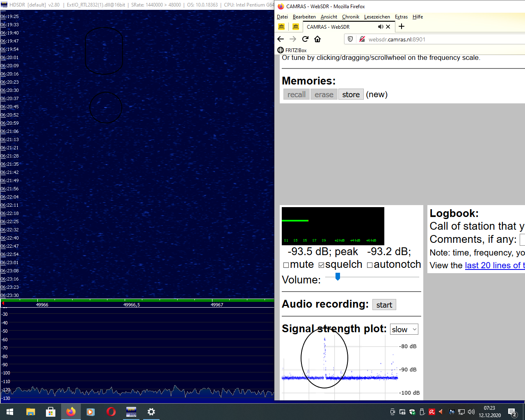Open the system volume tray icon
525x420 pixels.
pyautogui.click(x=471, y=412)
